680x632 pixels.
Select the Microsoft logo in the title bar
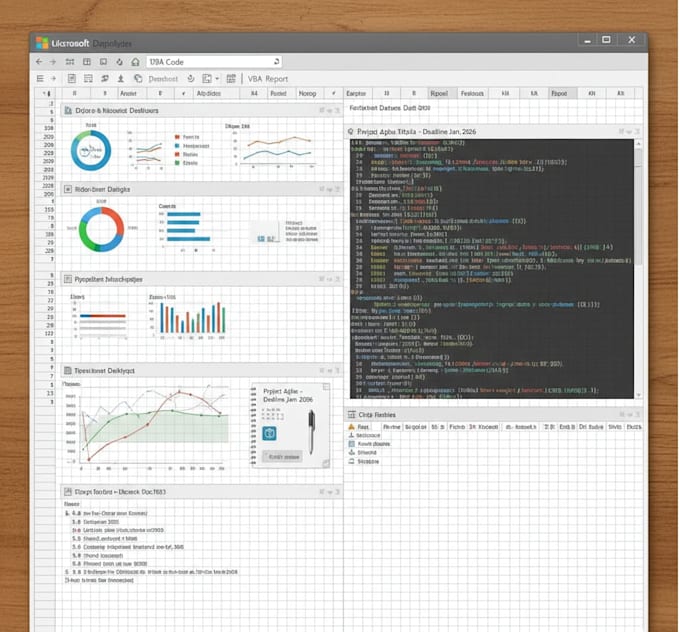tap(42, 43)
